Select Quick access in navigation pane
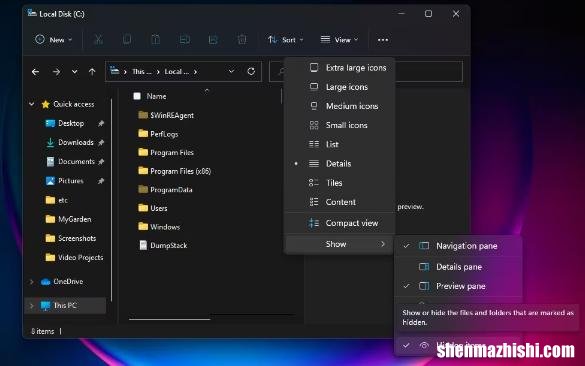This screenshot has width=585, height=366. click(x=73, y=104)
